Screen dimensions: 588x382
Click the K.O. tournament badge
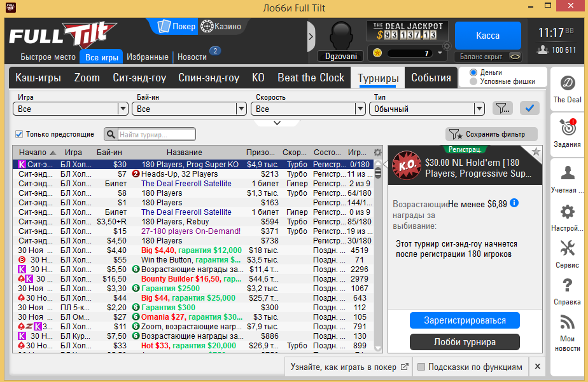pyautogui.click(x=407, y=165)
